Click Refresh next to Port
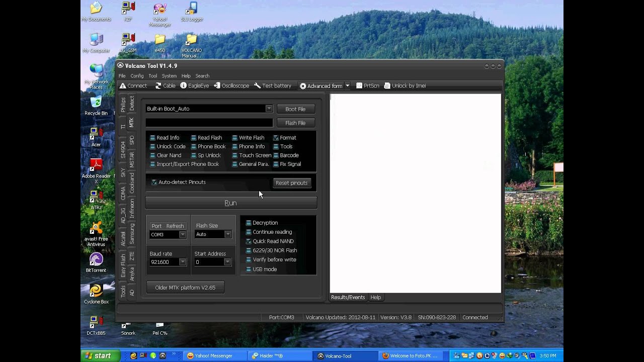 tap(175, 226)
